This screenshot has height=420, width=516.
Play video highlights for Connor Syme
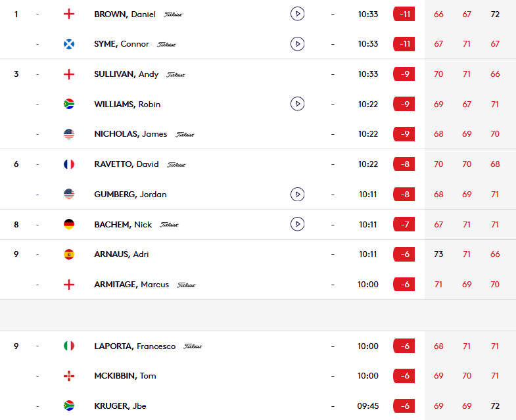click(x=297, y=44)
